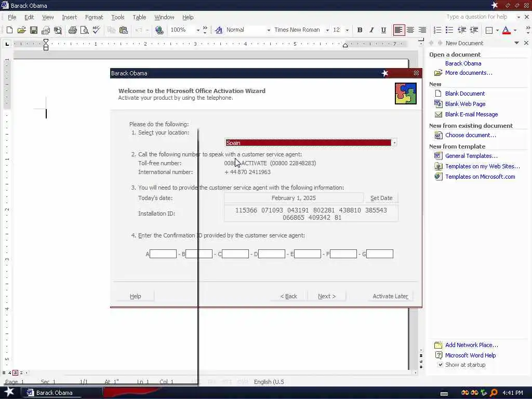Open the Times New Roman font dropdown
This screenshot has height=399, width=532.
327,30
